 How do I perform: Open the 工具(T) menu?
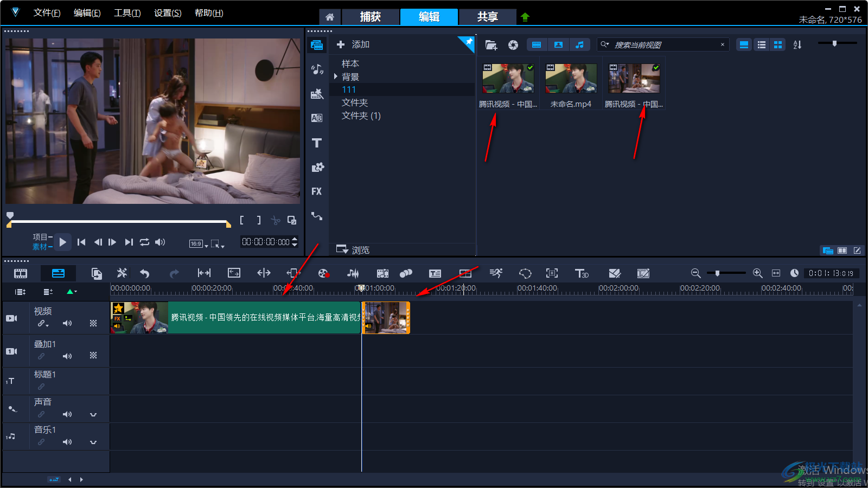point(127,13)
